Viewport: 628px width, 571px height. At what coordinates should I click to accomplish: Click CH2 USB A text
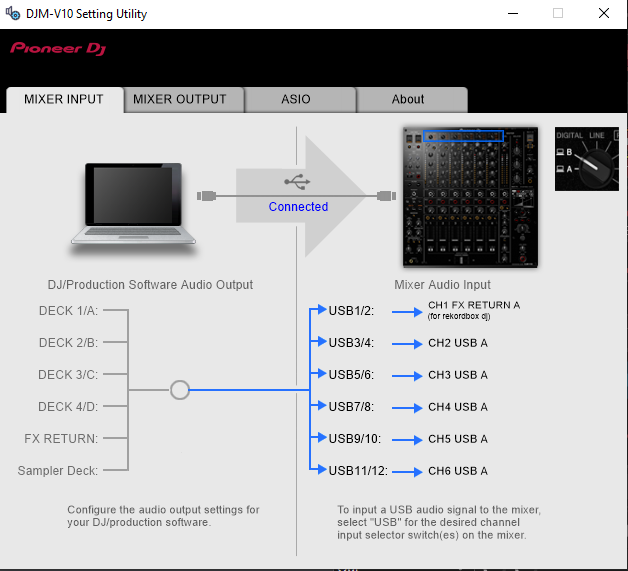tap(458, 343)
